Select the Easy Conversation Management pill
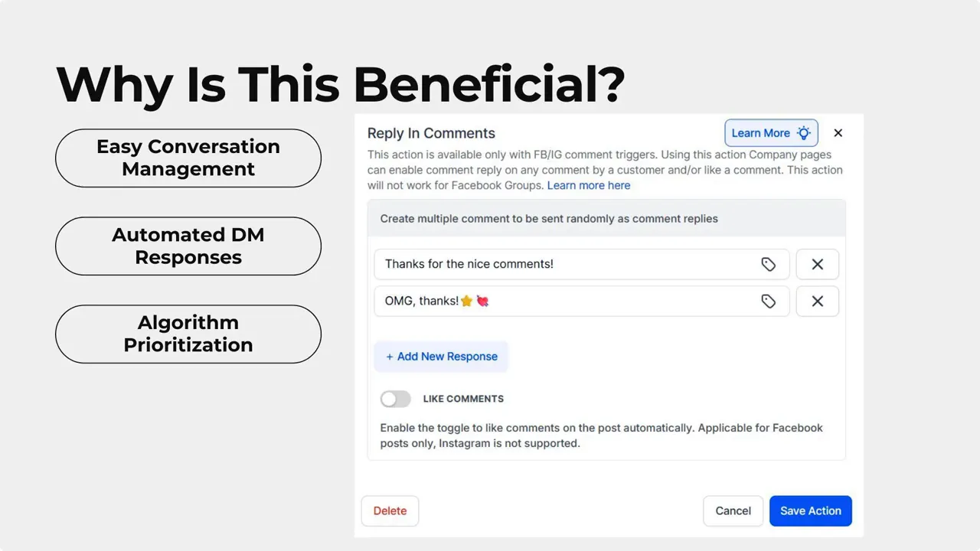Screen dimensions: 980x551 pyautogui.click(x=188, y=158)
